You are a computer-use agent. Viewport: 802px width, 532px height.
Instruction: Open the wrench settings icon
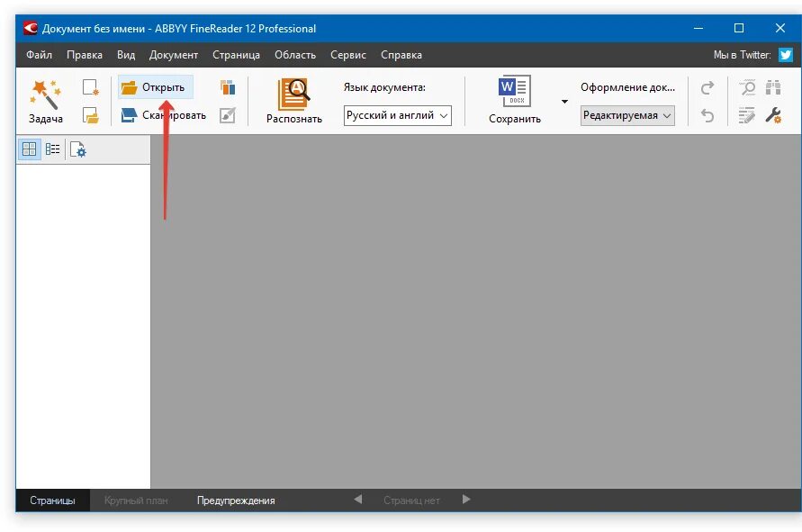773,115
